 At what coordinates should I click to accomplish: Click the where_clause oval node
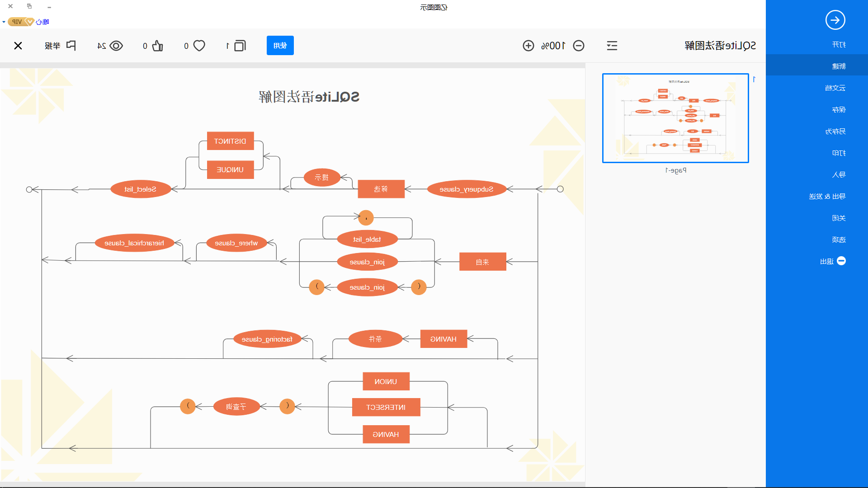point(236,243)
